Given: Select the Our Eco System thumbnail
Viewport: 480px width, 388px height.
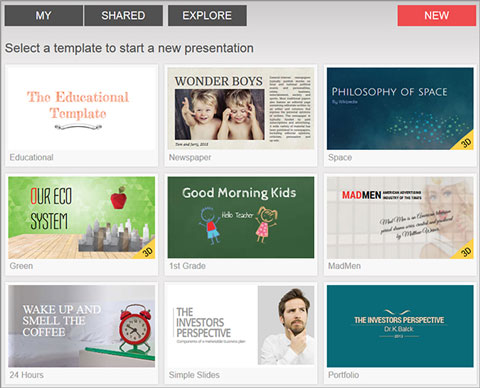Looking at the screenshot, I should coord(81,217).
